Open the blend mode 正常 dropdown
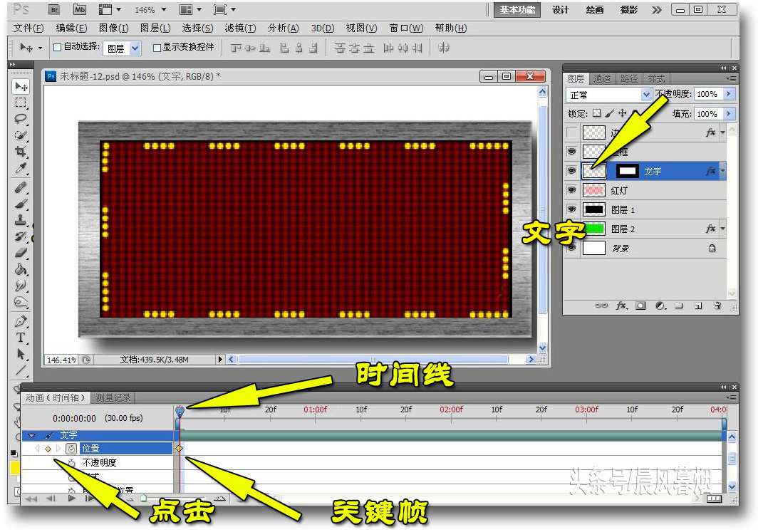768x532 pixels. click(646, 95)
